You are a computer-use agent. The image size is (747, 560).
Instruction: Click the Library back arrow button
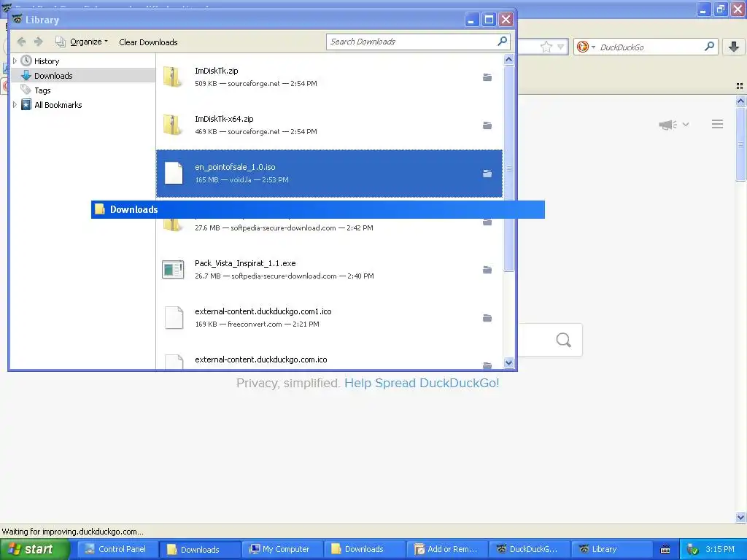click(21, 42)
